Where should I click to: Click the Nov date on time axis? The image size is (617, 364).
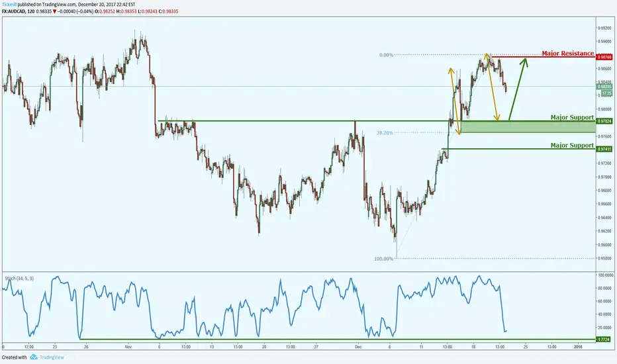[x=128, y=347]
